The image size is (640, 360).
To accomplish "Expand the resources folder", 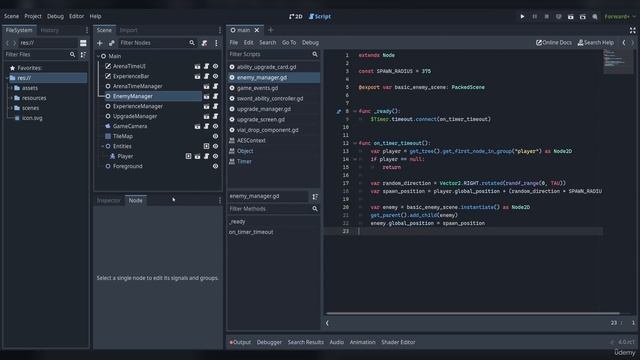I will 11,98.
